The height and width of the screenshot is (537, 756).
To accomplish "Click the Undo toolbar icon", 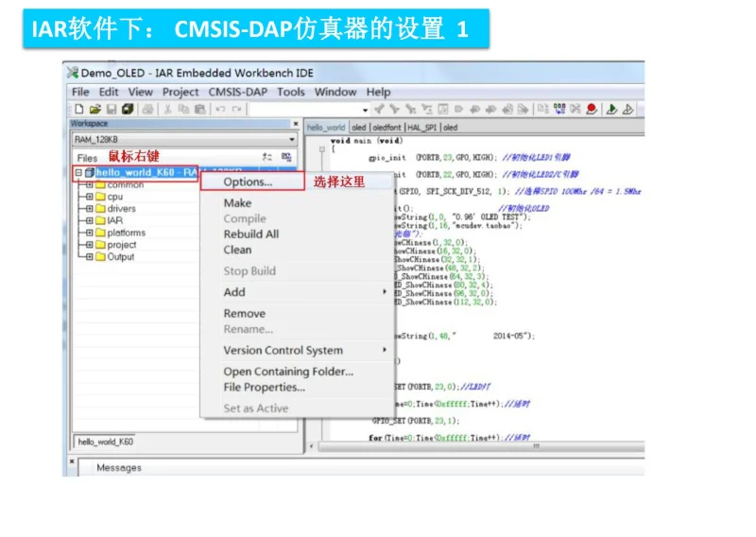I will click(x=220, y=109).
